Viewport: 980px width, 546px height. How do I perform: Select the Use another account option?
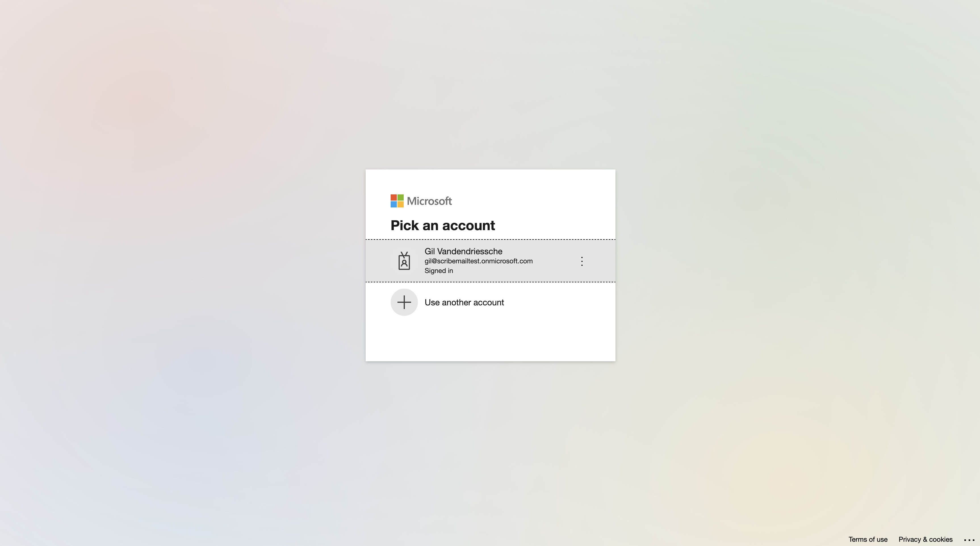coord(464,302)
